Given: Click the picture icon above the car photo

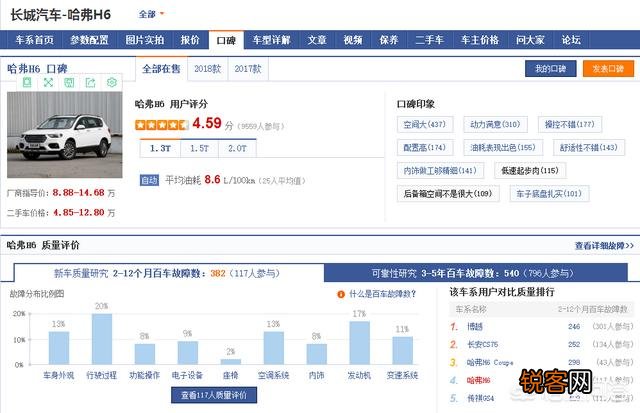Looking at the screenshot, I should tap(69, 82).
